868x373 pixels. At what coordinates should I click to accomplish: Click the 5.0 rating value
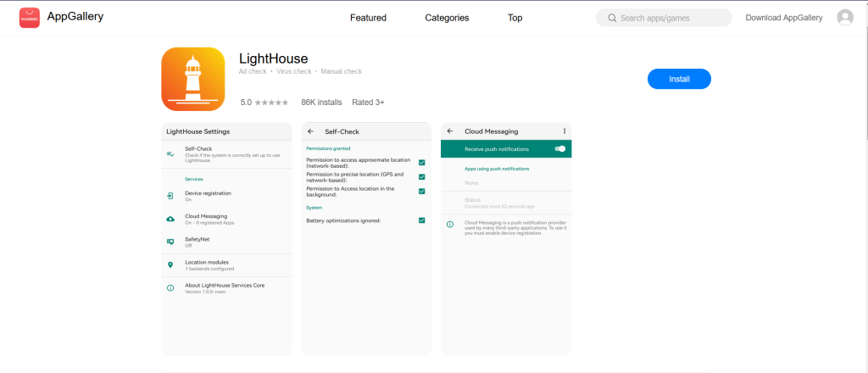coord(247,103)
